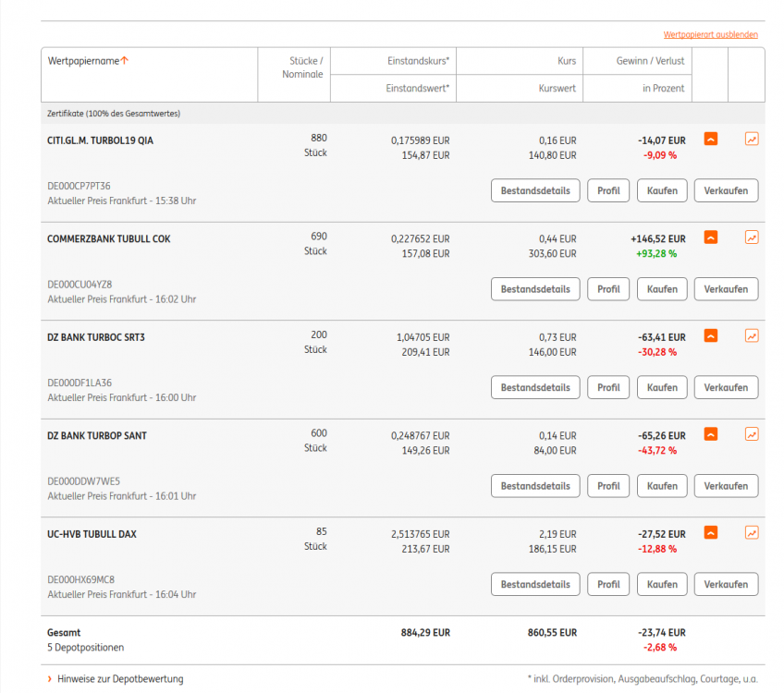Image resolution: width=784 pixels, height=693 pixels.
Task: Collapse DZ BANK TURBOP SANT row details
Action: [x=710, y=434]
